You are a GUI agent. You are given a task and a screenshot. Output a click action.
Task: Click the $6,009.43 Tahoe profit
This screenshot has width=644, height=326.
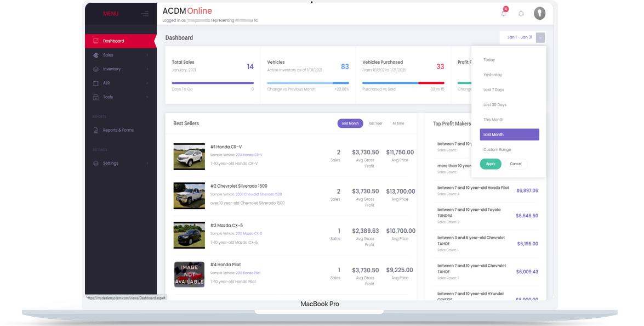coord(527,272)
